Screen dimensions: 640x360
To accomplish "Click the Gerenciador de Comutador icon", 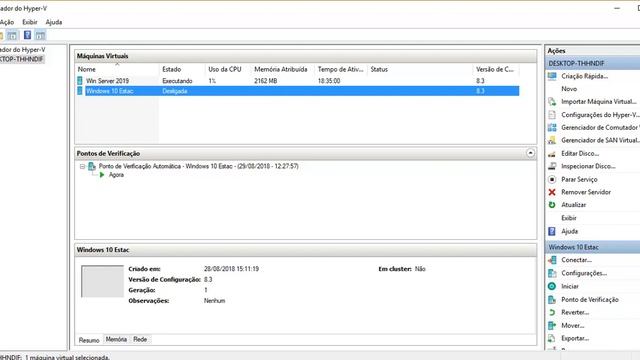I will click(552, 127).
